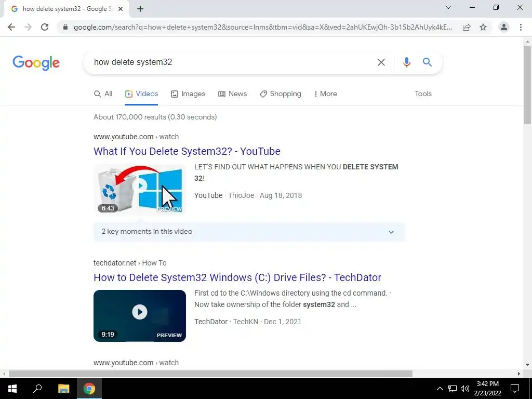Click 'YouTube · ThioJoe · Aug 18, 2018' text
Screen dimensions: 532x399
(248, 195)
